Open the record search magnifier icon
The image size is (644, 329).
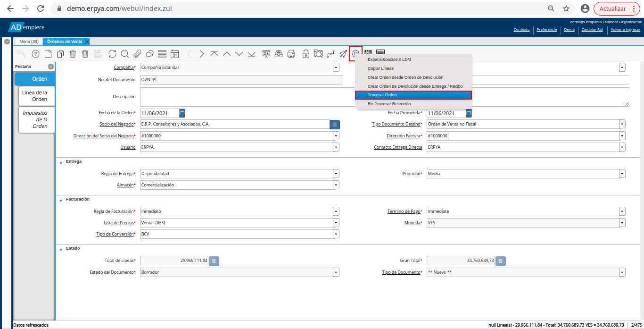coord(124,54)
